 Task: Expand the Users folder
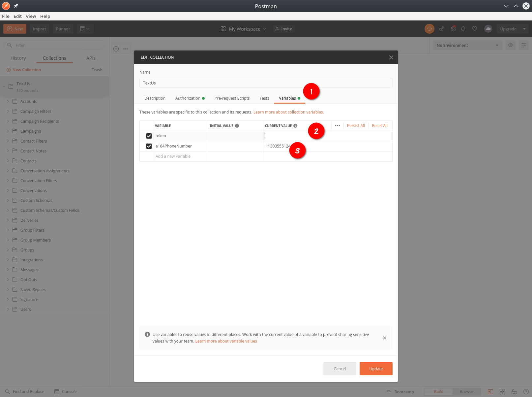point(8,309)
